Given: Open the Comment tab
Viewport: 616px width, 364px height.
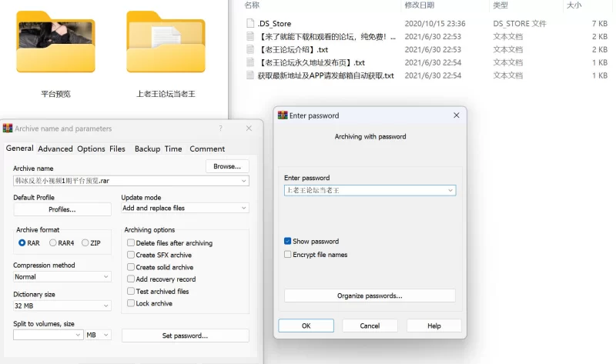Looking at the screenshot, I should [207, 149].
